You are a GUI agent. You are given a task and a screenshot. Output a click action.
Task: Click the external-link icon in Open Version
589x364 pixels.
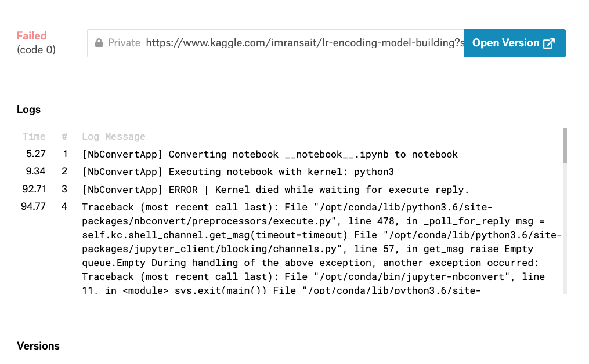[548, 43]
